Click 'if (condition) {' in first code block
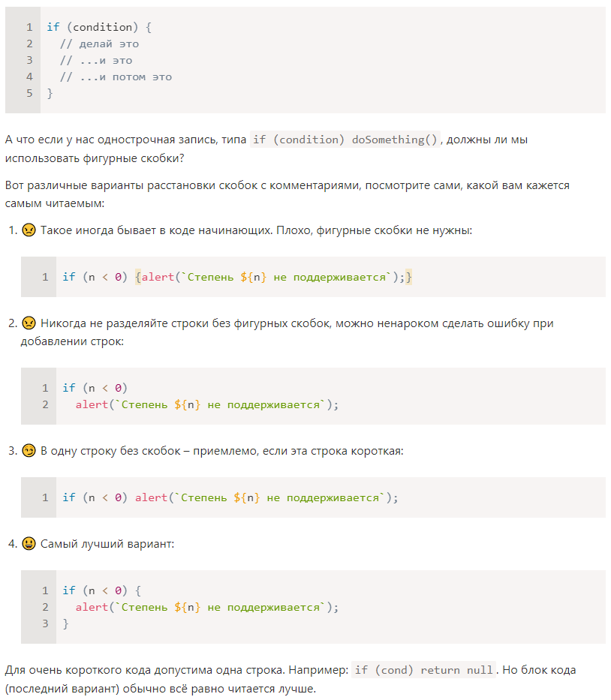The width and height of the screenshot is (611, 700). [x=99, y=27]
